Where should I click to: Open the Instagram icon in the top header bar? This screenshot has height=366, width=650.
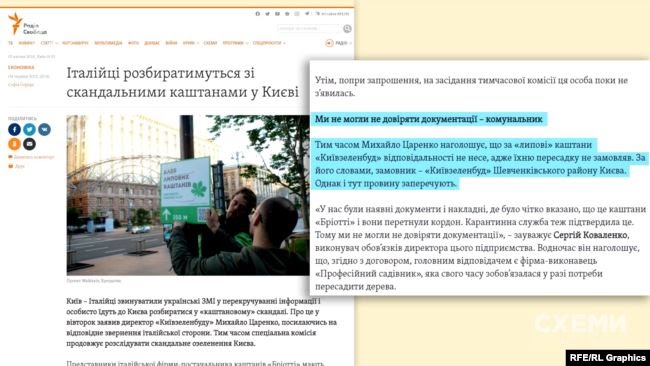coord(297,14)
